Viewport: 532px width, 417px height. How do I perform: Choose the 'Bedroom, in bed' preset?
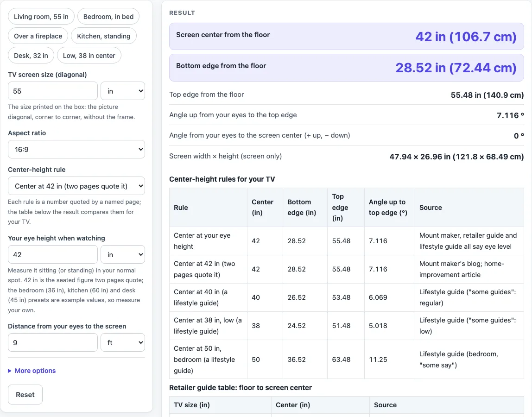(108, 17)
